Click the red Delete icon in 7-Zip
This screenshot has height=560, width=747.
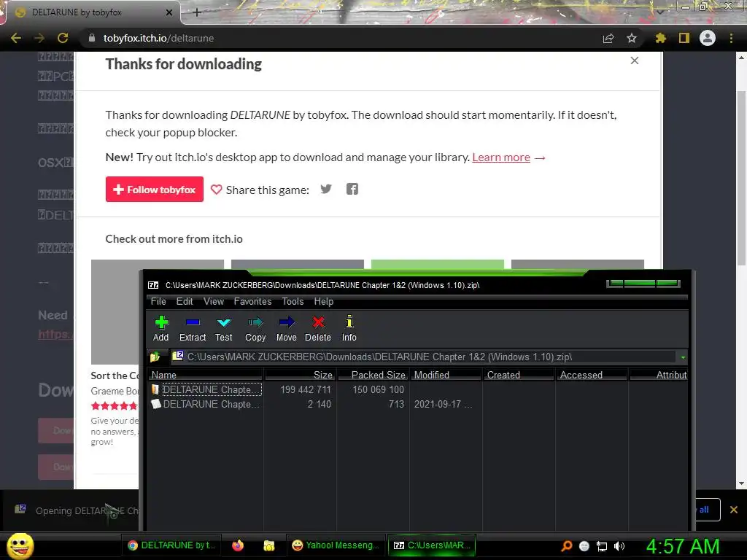pos(318,328)
